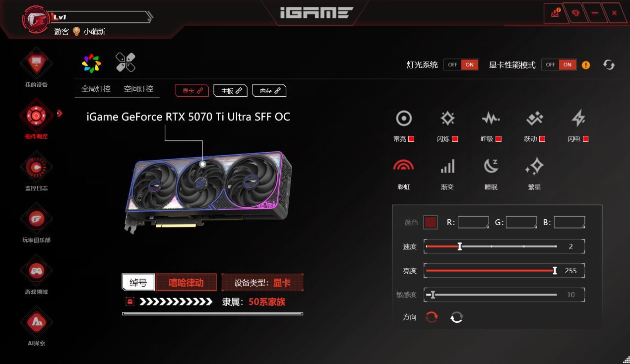Viewport: 630px width, 364px height.
Task: Select the 繁星 starry light effect
Action: click(534, 166)
